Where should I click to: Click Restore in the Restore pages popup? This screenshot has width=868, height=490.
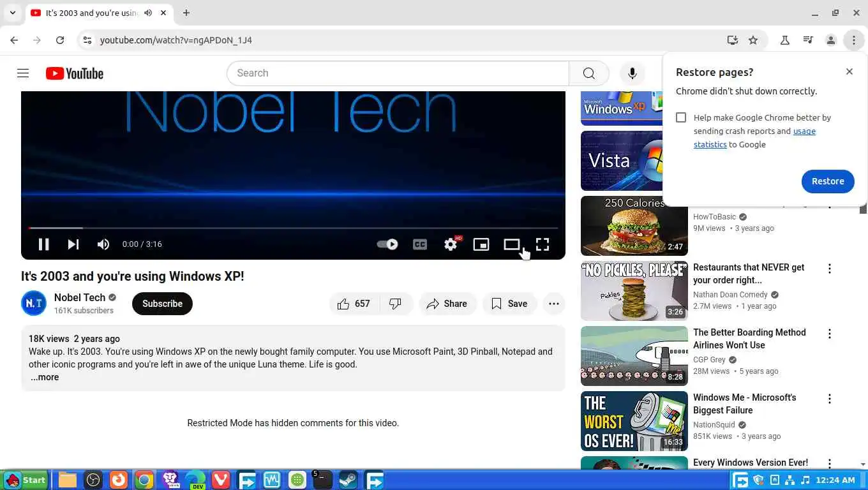828,181
